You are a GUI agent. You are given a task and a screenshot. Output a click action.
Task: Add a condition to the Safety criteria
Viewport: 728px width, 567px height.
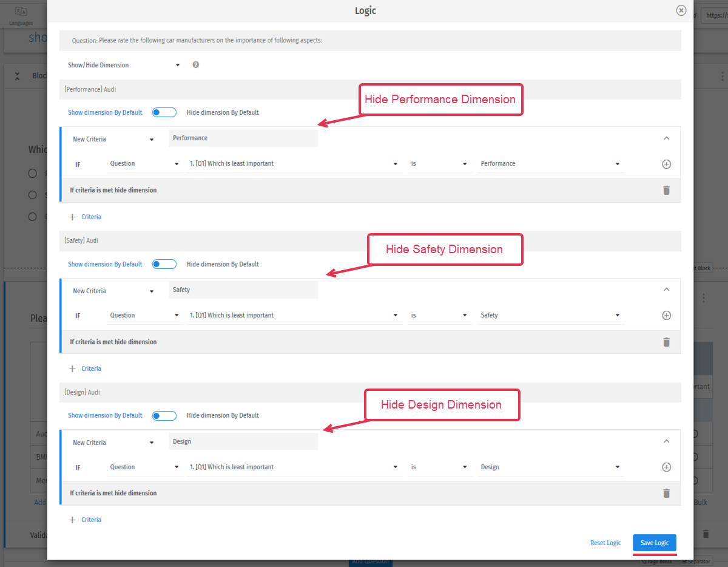point(666,315)
